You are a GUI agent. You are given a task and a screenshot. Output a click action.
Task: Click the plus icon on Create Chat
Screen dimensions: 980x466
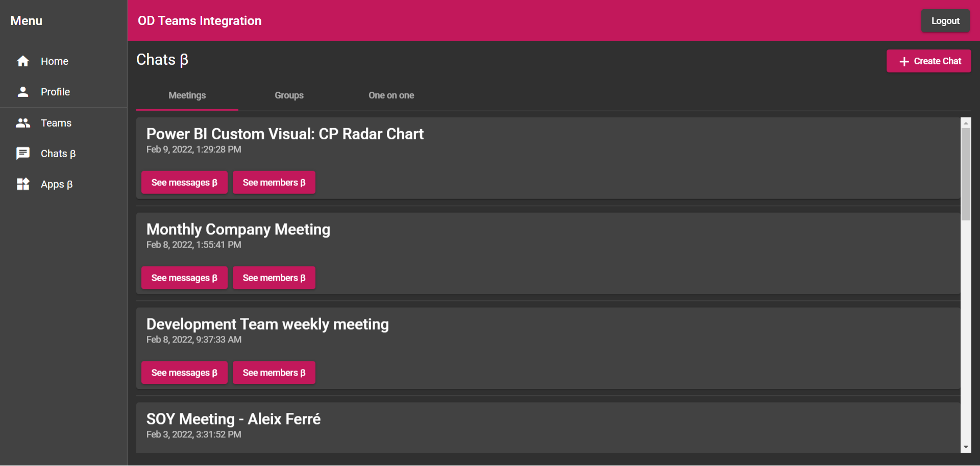(904, 61)
